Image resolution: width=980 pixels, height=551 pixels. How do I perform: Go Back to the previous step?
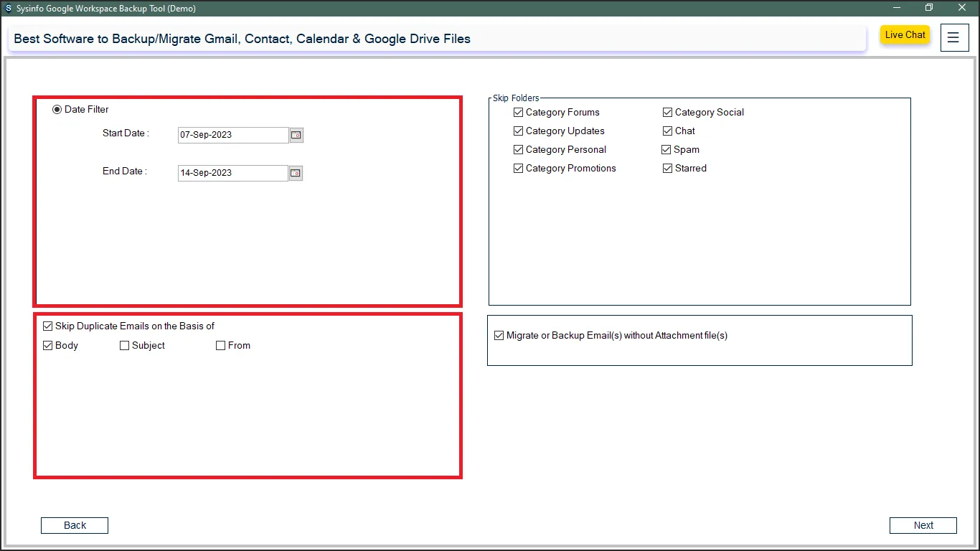coord(75,526)
